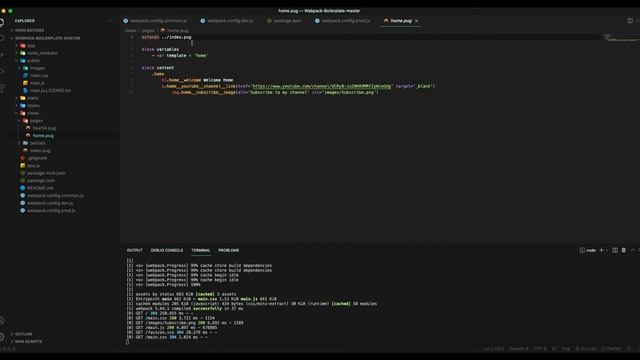Image resolution: width=640 pixels, height=360 pixels.
Task: Click the Ln 1, Col 1 indicator
Action: tap(494, 349)
